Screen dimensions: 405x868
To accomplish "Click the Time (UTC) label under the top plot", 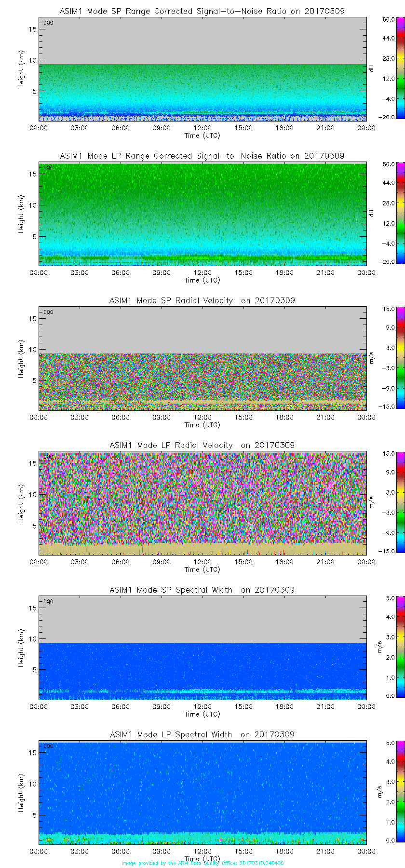I will pos(202,136).
